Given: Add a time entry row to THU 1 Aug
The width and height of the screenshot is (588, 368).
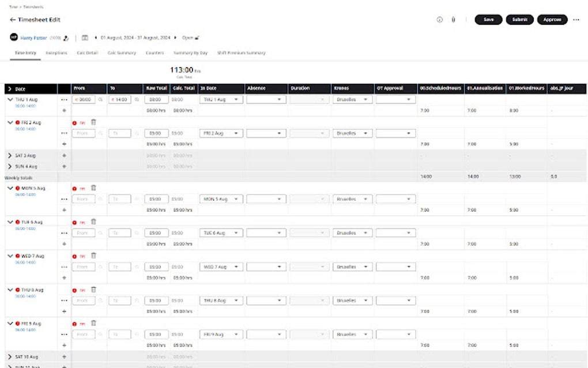Looking at the screenshot, I should coord(64,110).
